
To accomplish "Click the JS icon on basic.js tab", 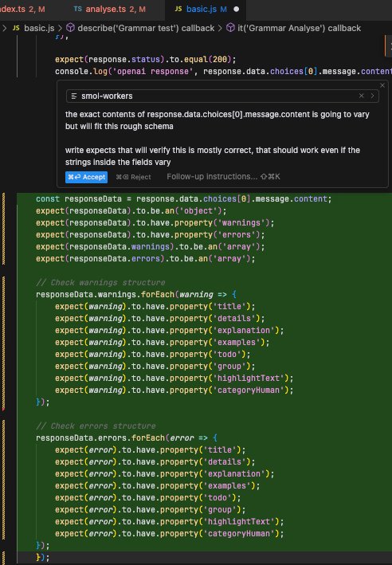I will (x=178, y=9).
